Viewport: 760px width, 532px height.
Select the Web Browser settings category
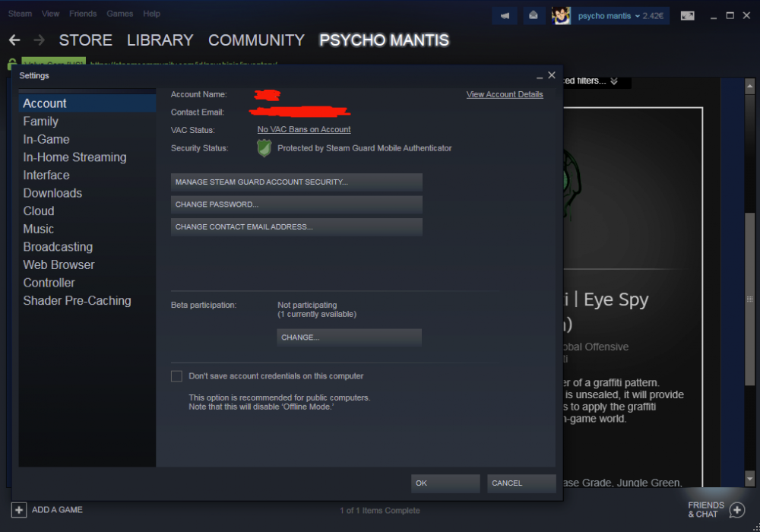click(x=87, y=264)
